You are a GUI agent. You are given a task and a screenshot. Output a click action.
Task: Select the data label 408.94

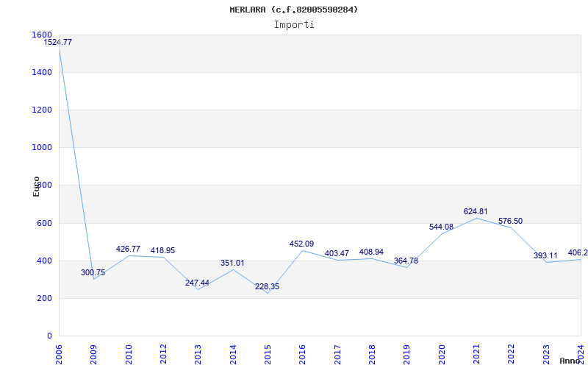(371, 252)
